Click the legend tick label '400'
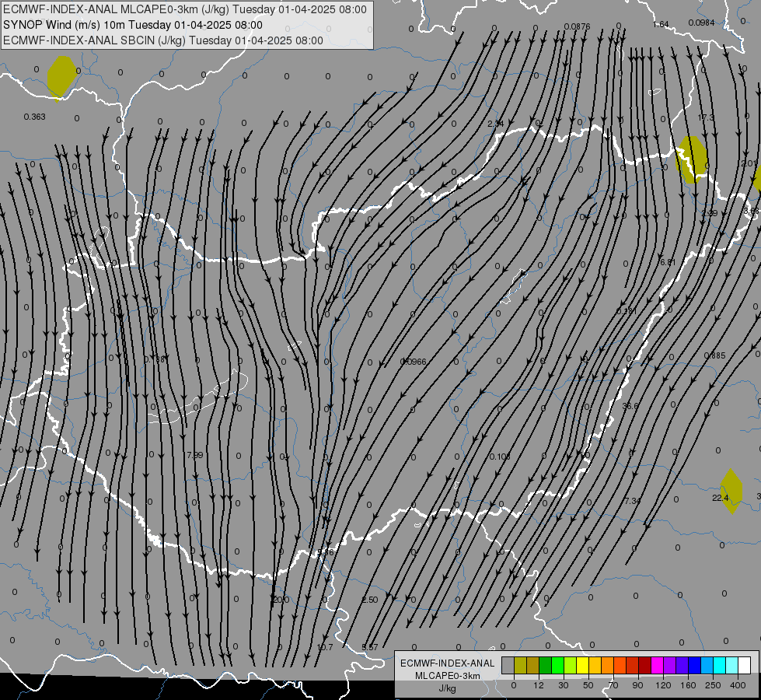The image size is (761, 700). (x=738, y=685)
